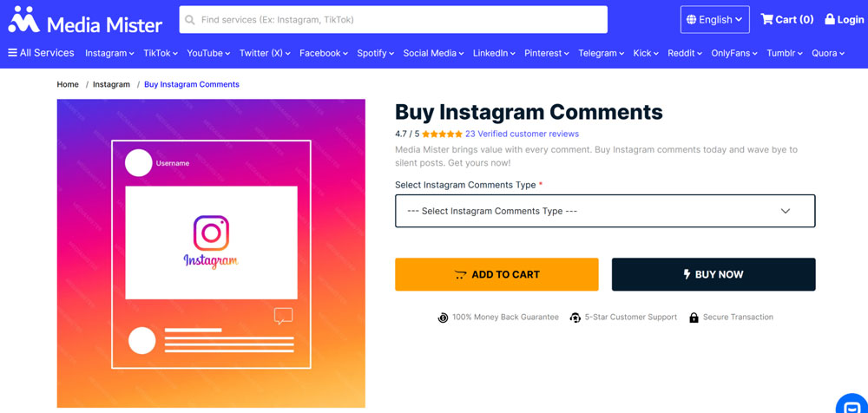Image resolution: width=868 pixels, height=413 pixels.
Task: Open the YouTube navigation menu
Action: [208, 53]
